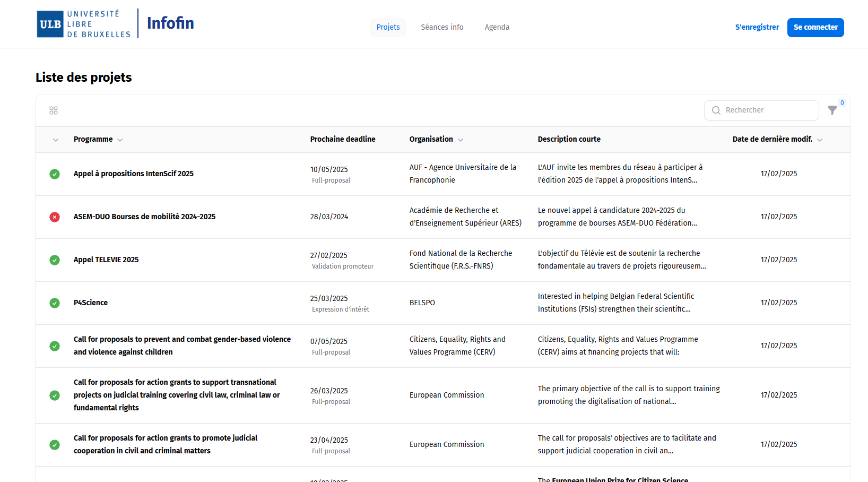Image resolution: width=868 pixels, height=482 pixels.
Task: Click AUF - Agence Universitaire de la Francophonie
Action: [x=463, y=174]
